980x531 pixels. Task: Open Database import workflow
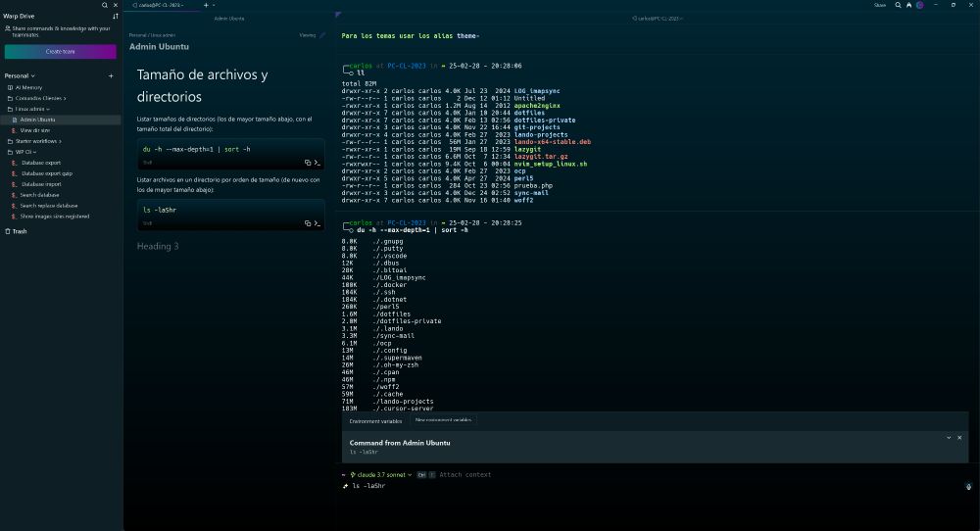[x=40, y=184]
